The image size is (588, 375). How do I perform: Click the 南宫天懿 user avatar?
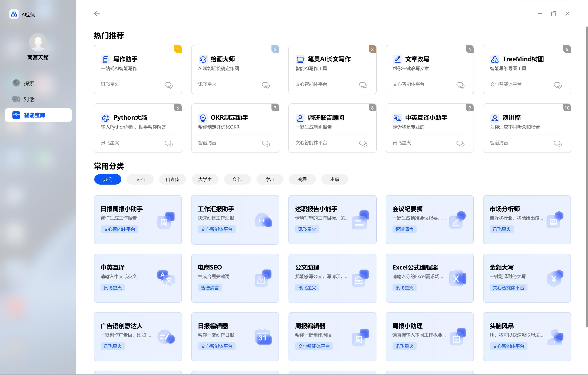[38, 42]
